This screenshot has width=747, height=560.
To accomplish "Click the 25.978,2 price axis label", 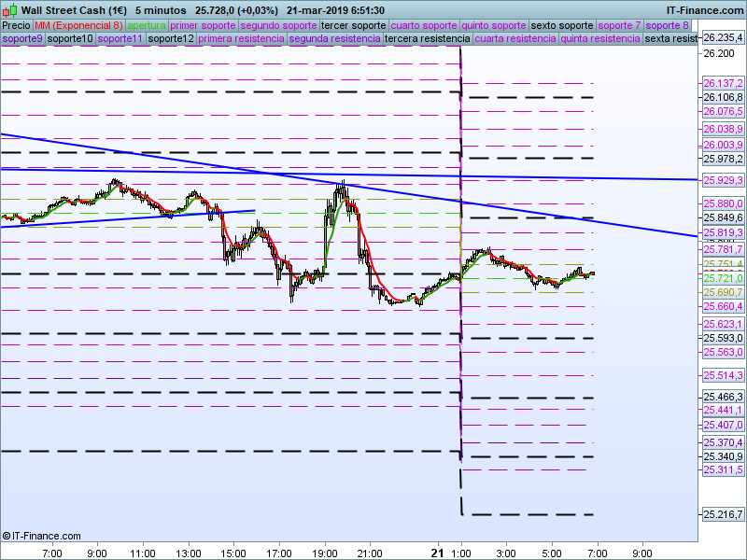I will pyautogui.click(x=723, y=159).
